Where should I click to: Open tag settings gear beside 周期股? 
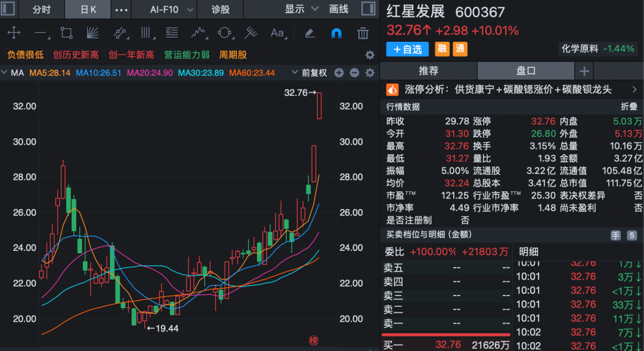370,55
